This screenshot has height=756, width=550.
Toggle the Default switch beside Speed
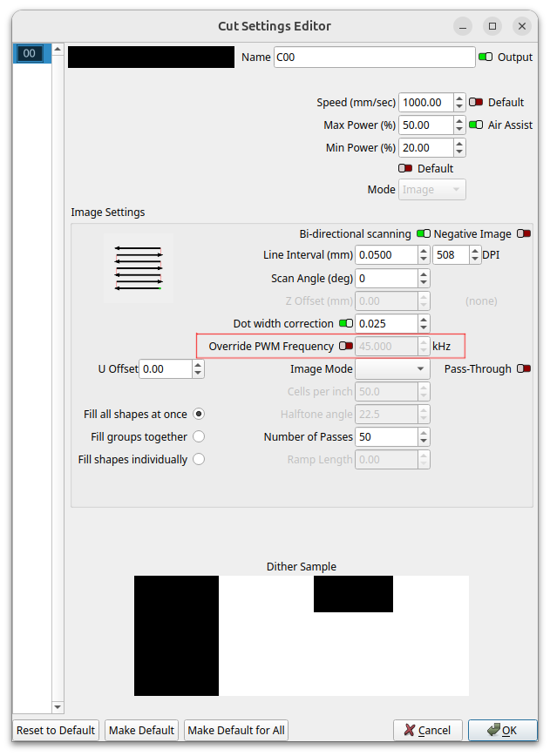pyautogui.click(x=476, y=102)
